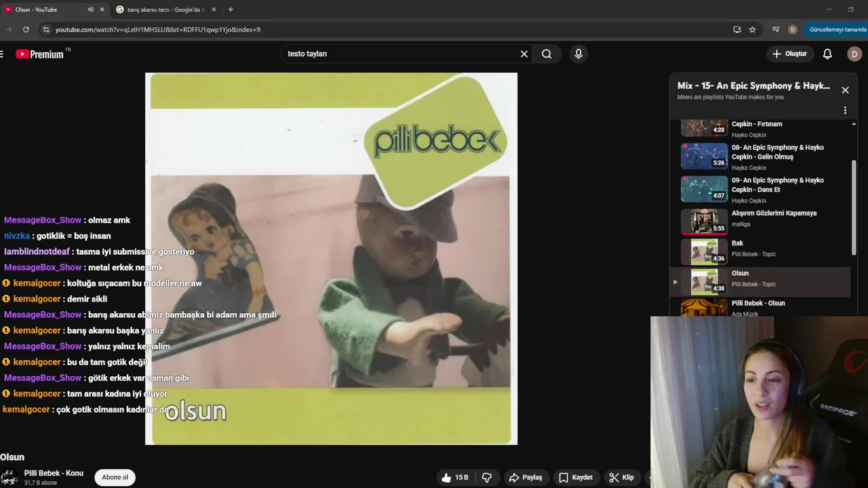Save the video with the Kaydet button
The image size is (868, 488).
pos(576,477)
